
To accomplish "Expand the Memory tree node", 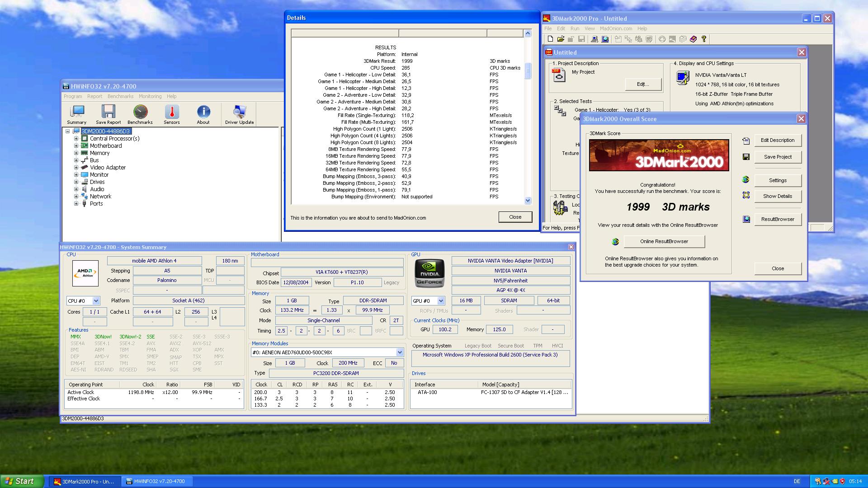I will coord(76,153).
